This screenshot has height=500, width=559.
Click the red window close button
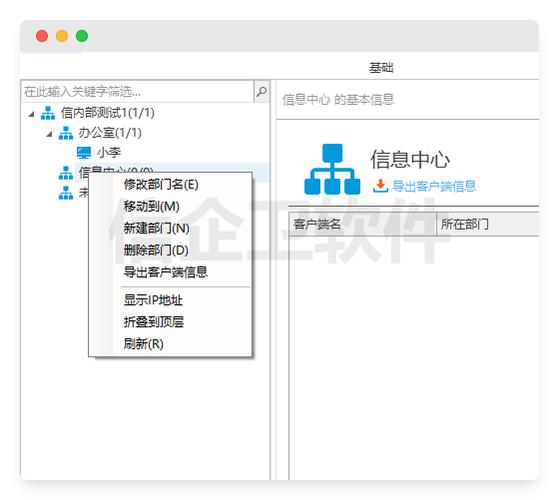(x=42, y=36)
